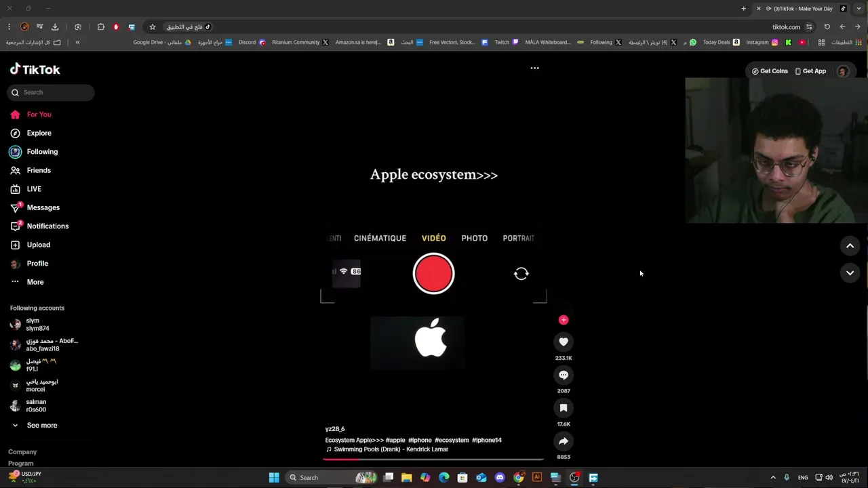Show hidden system tray icons
The width and height of the screenshot is (868, 488).
(x=773, y=478)
